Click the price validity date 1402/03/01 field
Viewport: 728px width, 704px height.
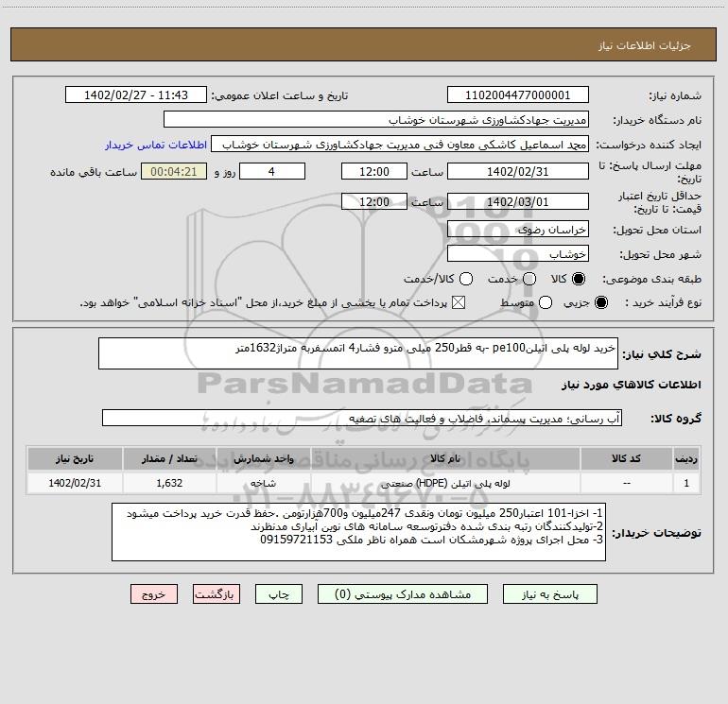(518, 201)
